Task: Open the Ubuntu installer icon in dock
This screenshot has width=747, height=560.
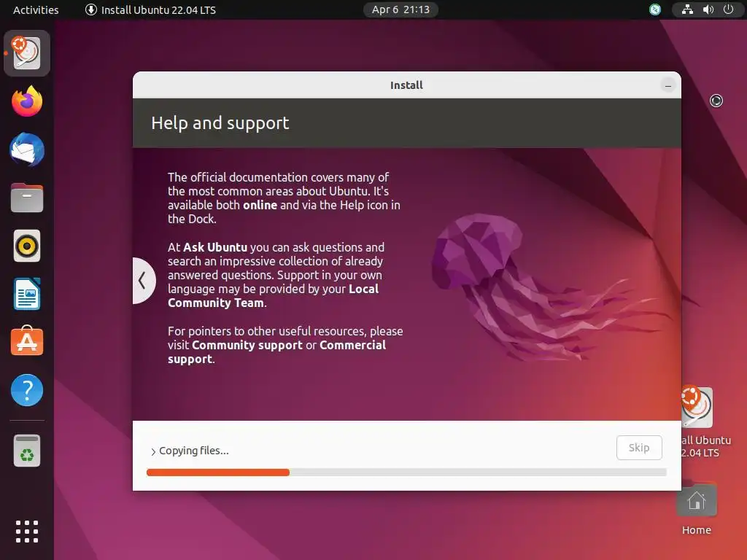Action: [27, 52]
